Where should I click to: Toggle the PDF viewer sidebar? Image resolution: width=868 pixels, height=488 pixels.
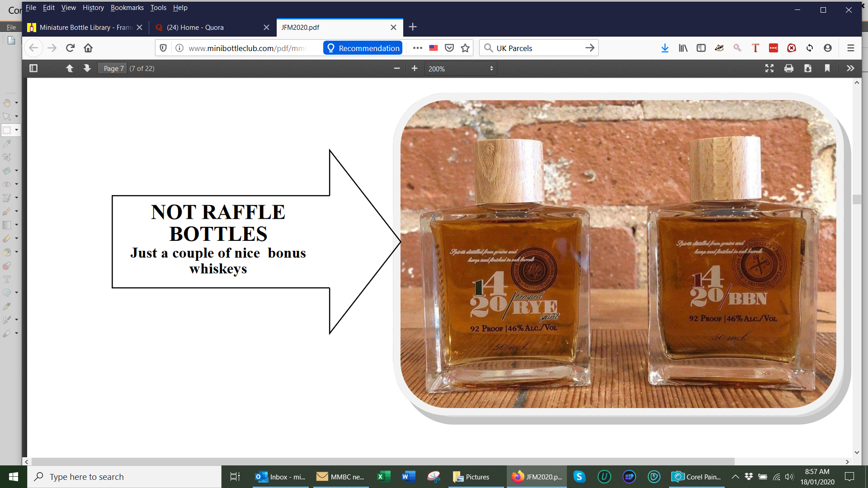(33, 68)
